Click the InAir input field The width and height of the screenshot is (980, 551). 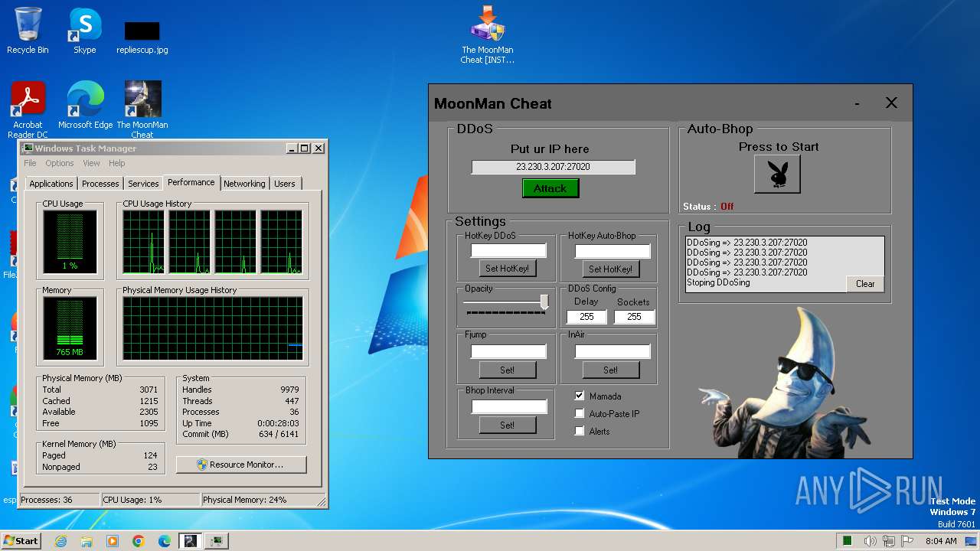click(612, 352)
